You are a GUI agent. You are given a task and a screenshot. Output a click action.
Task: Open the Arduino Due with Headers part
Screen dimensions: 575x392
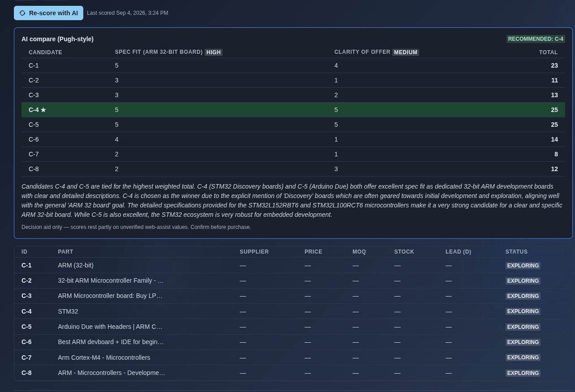coord(110,327)
